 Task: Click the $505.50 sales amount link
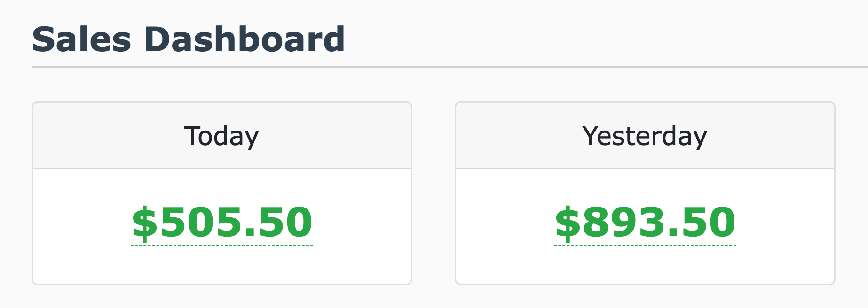(x=222, y=222)
